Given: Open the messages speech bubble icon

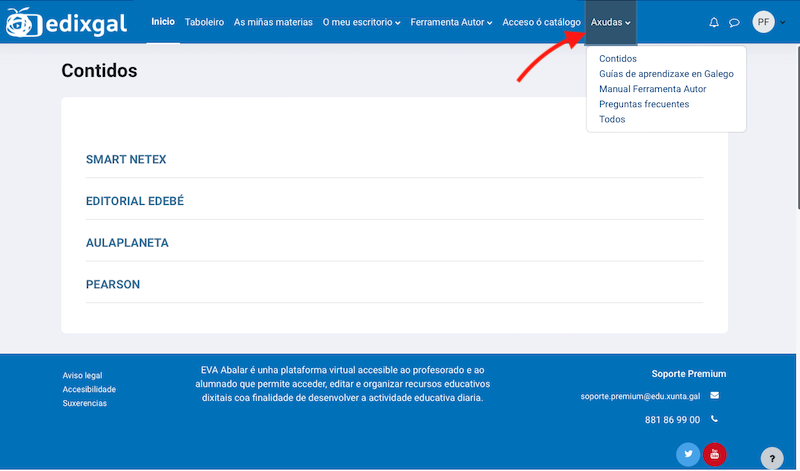Looking at the screenshot, I should click(734, 22).
